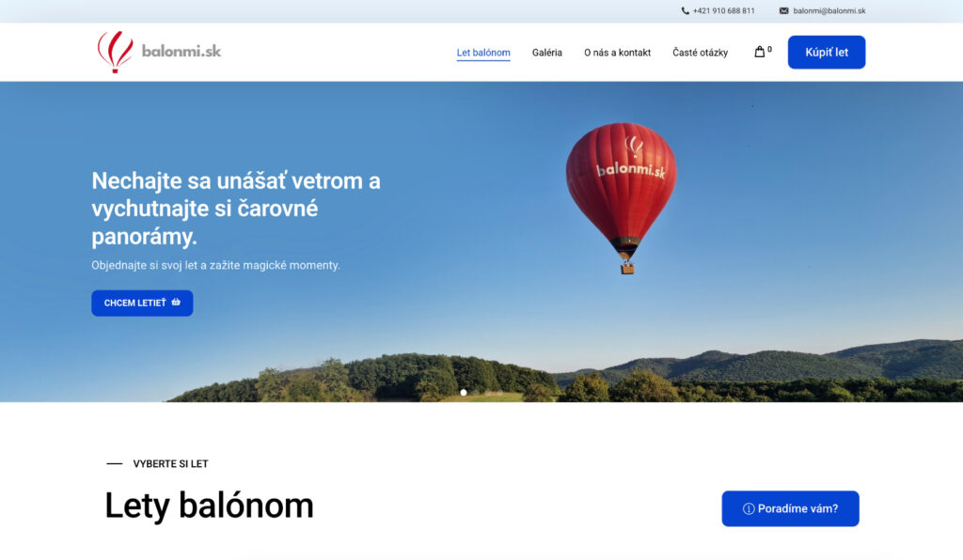Click the Kúpiť let button

tap(827, 52)
